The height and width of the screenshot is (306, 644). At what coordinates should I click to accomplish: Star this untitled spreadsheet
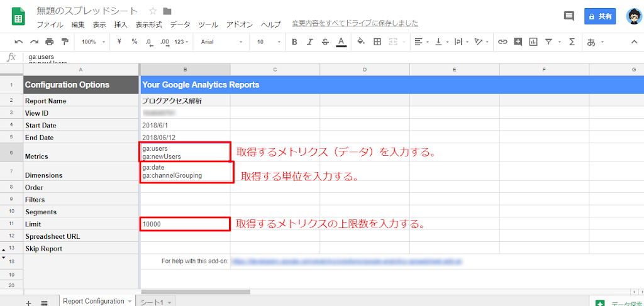(x=152, y=11)
